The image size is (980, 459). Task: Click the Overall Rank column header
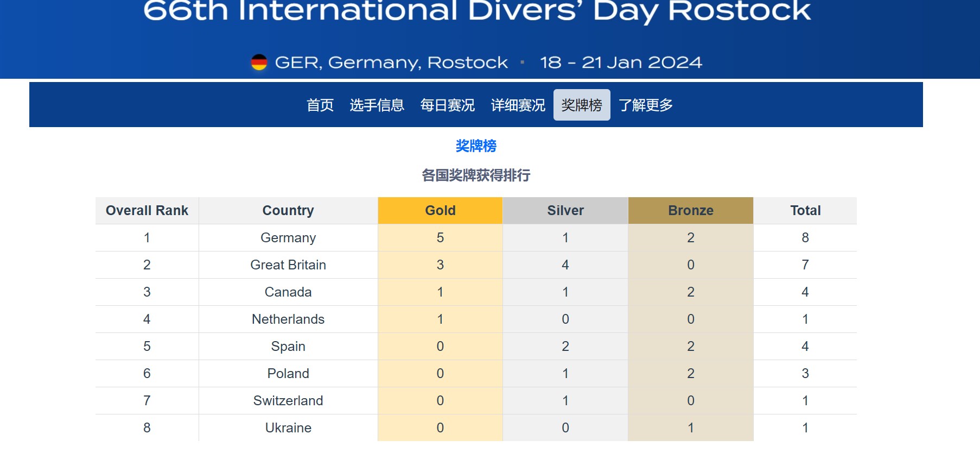point(147,211)
